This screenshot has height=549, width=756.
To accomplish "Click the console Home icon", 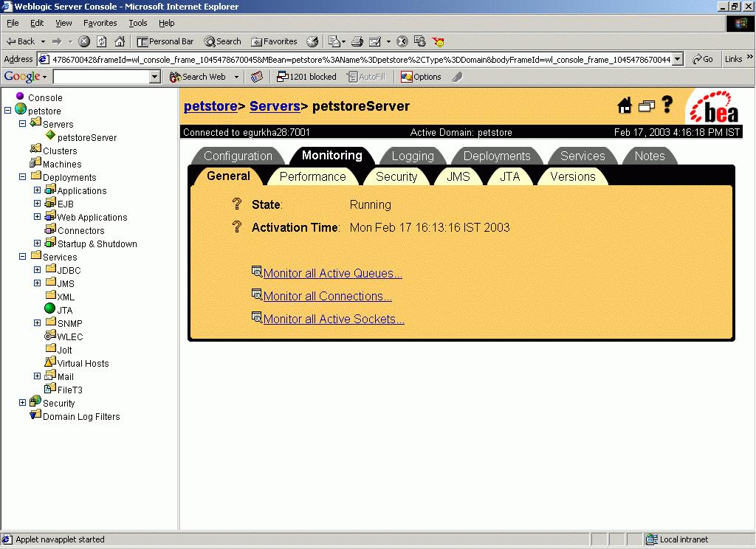I will 625,105.
